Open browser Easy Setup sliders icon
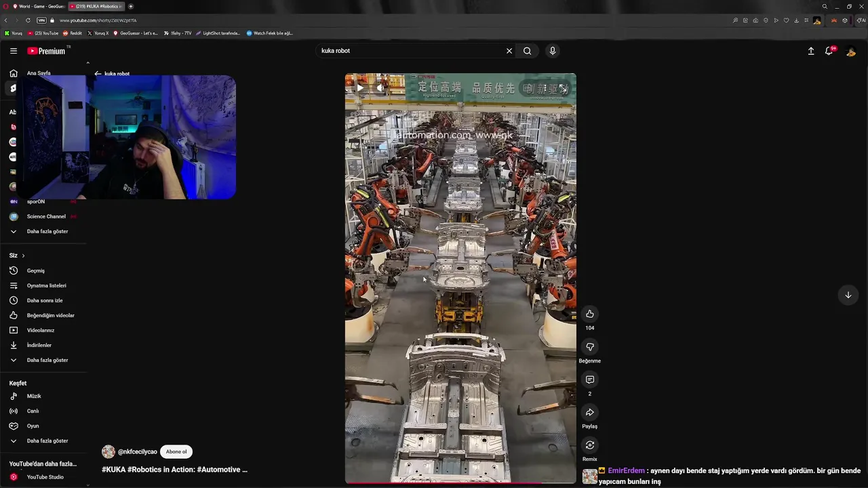The image size is (868, 488). (x=806, y=20)
